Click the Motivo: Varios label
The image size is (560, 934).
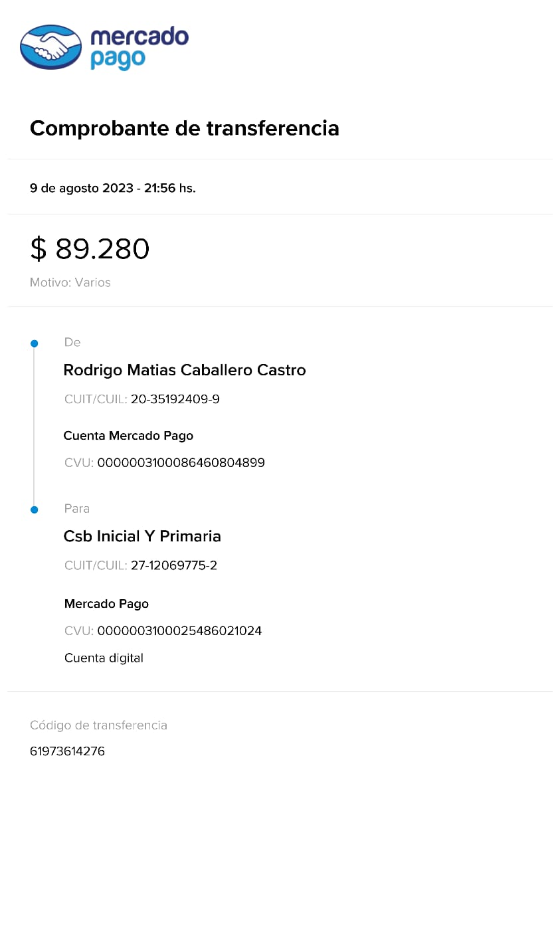(x=70, y=282)
